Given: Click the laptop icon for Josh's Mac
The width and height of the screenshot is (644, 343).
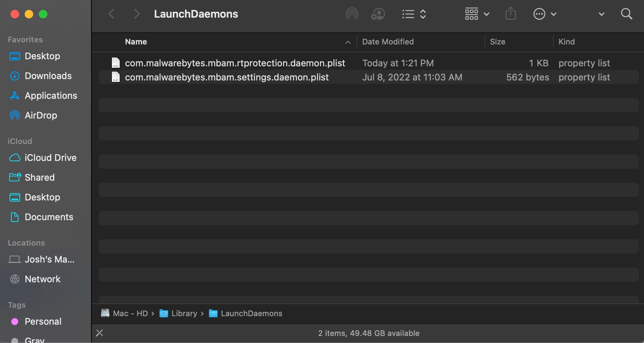Looking at the screenshot, I should pos(14,259).
